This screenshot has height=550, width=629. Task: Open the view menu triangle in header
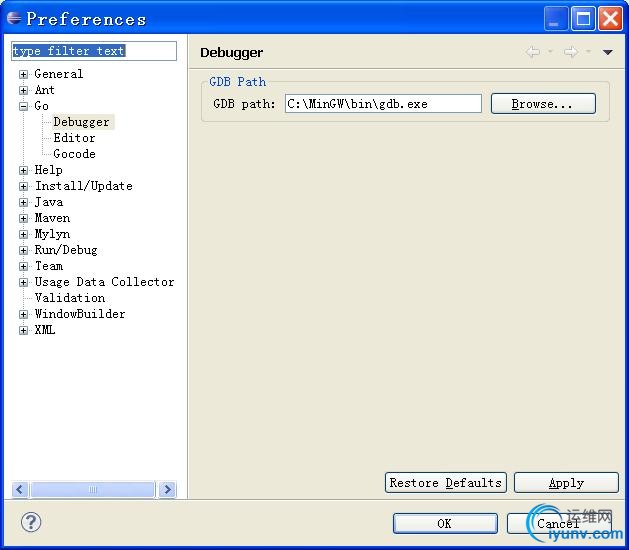pos(607,52)
